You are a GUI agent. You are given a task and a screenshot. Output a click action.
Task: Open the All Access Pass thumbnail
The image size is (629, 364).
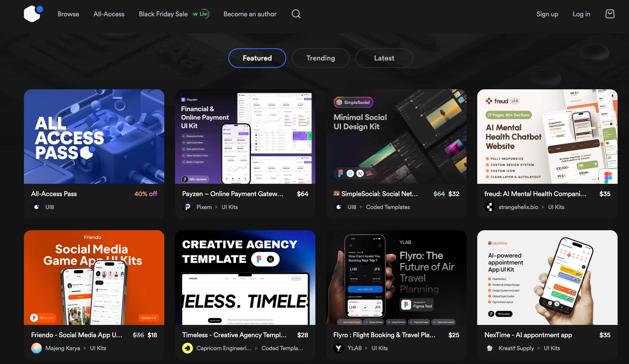94,137
